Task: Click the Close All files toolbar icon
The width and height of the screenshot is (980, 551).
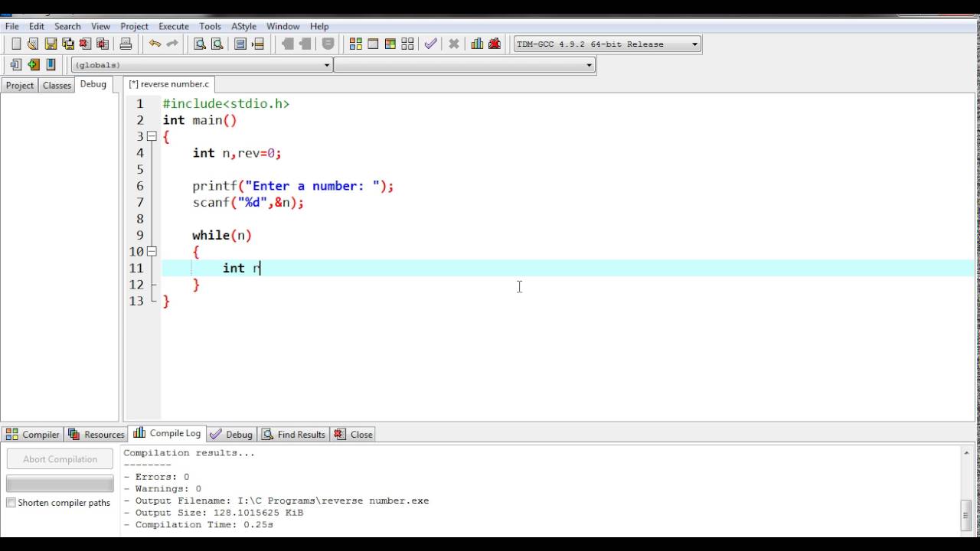Action: click(x=102, y=44)
